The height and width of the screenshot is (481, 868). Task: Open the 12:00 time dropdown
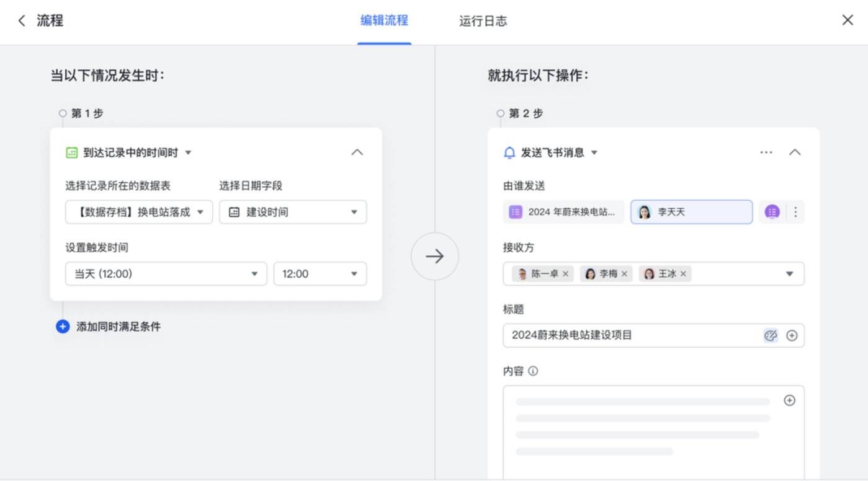pyautogui.click(x=320, y=274)
